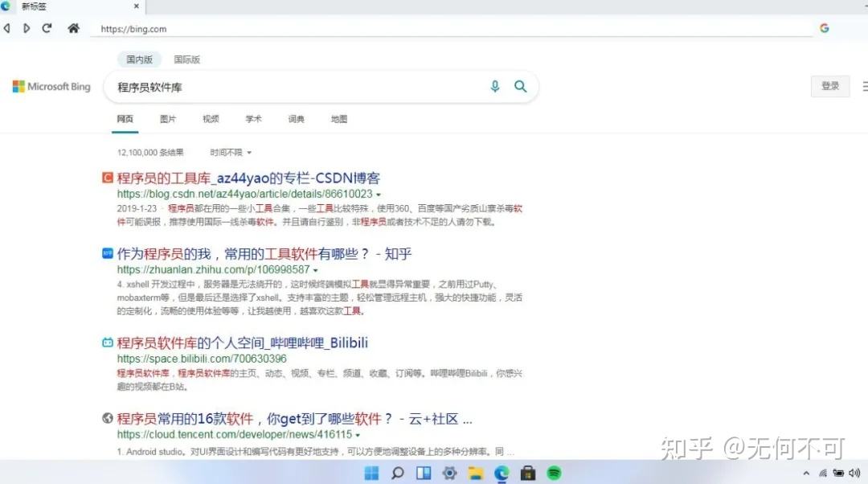Expand arrow next to blog.csdn.net URL

[379, 195]
